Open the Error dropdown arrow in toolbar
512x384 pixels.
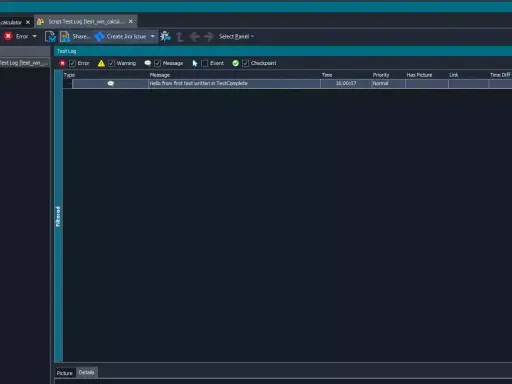[35, 36]
